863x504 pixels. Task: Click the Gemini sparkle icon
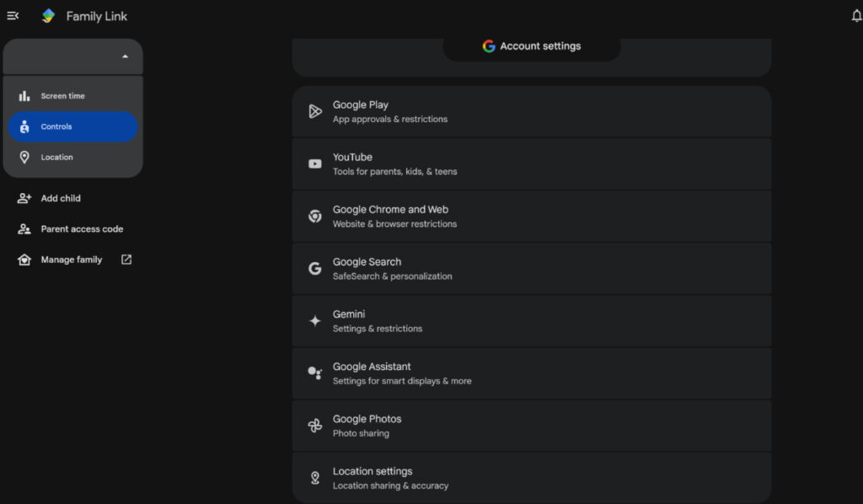(314, 320)
